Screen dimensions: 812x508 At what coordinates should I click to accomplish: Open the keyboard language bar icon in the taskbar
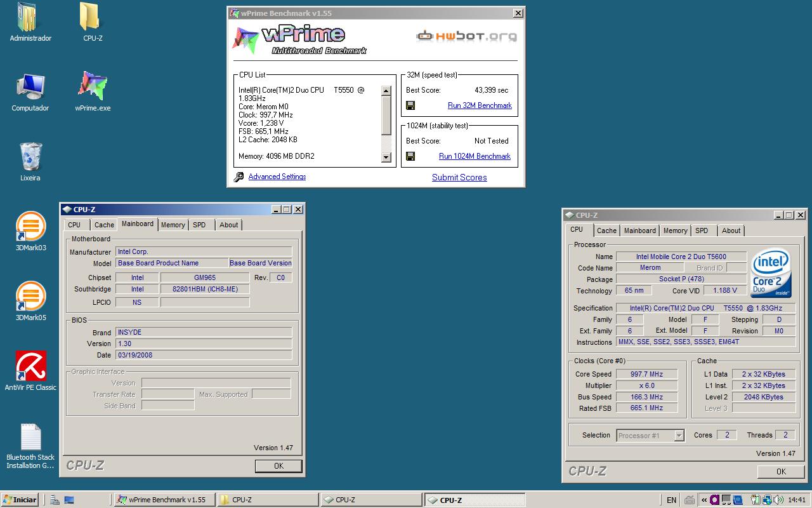point(689,500)
